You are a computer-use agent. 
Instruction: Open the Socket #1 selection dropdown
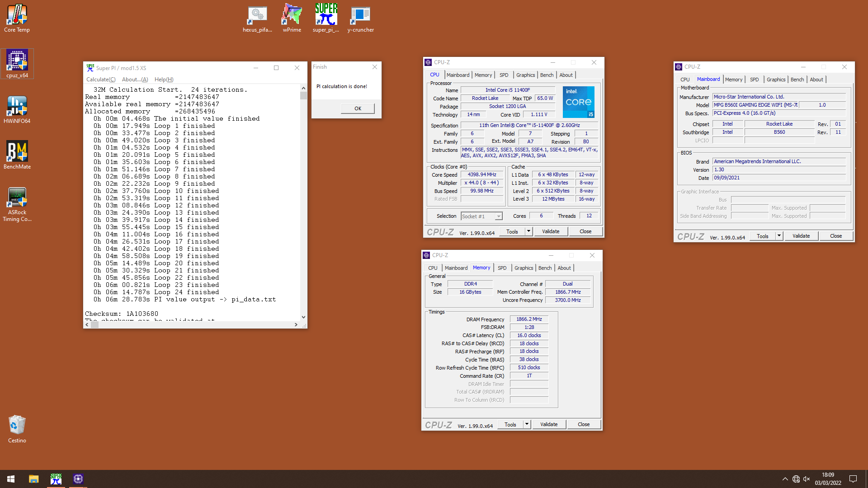[x=481, y=216]
